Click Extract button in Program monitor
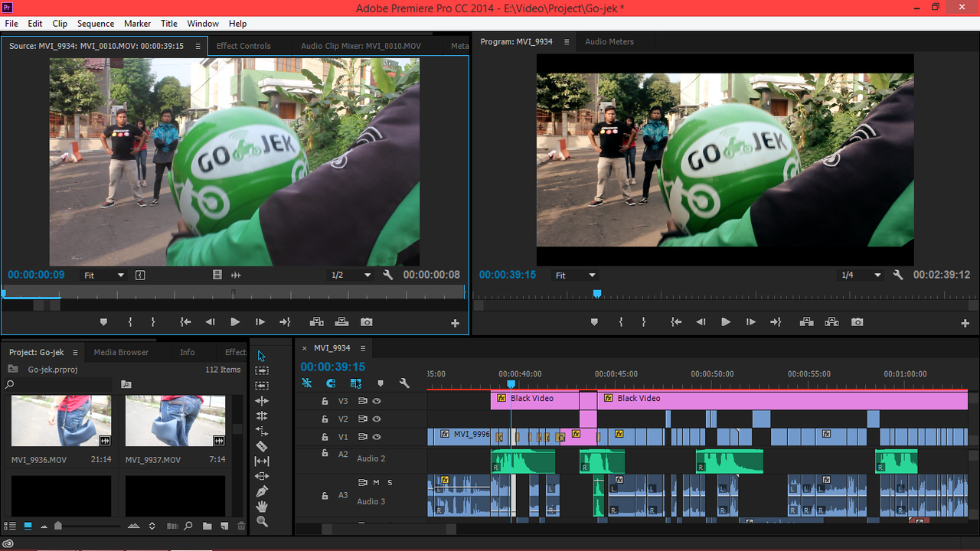The height and width of the screenshot is (551, 980). pyautogui.click(x=831, y=322)
